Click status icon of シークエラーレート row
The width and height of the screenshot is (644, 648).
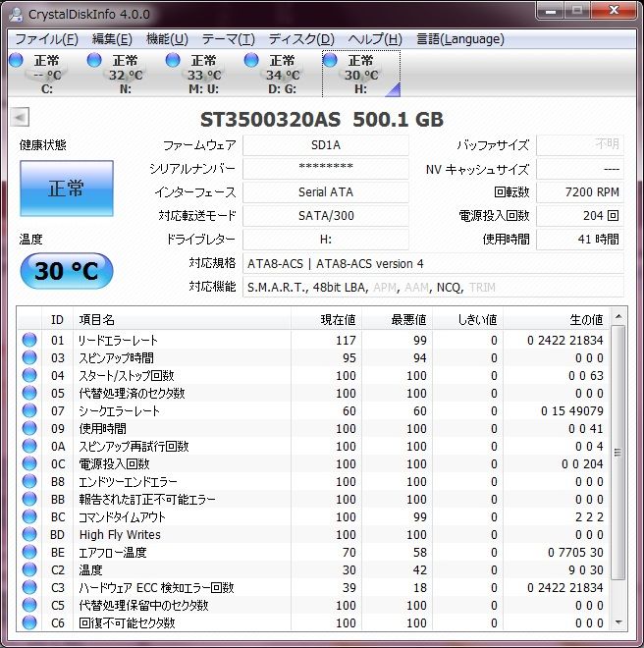click(29, 410)
